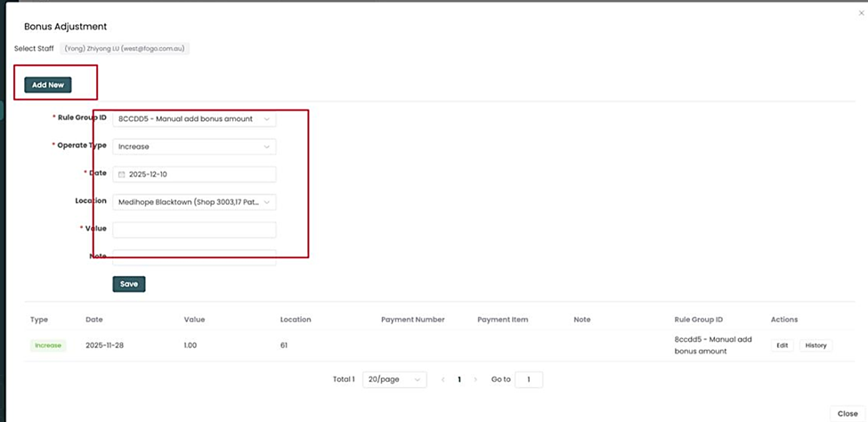Click the Date input field
Viewport: 868px width, 422px height.
[x=199, y=174]
